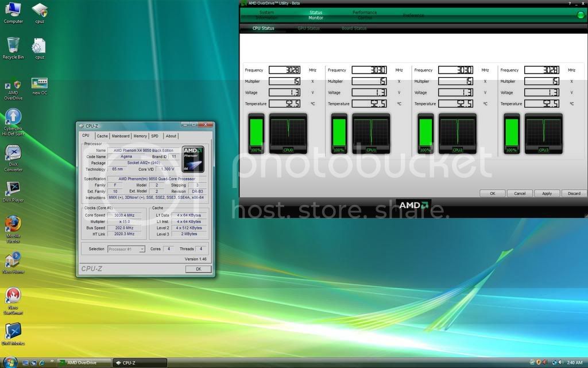Viewport: 588px width, 368px height.
Task: Click OK in the CPU-Z window
Action: click(x=198, y=269)
